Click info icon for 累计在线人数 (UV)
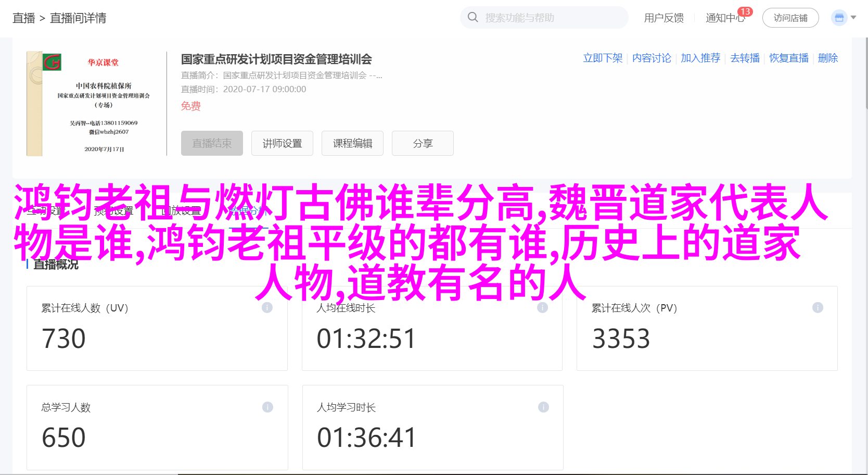The image size is (868, 475). coord(267,307)
